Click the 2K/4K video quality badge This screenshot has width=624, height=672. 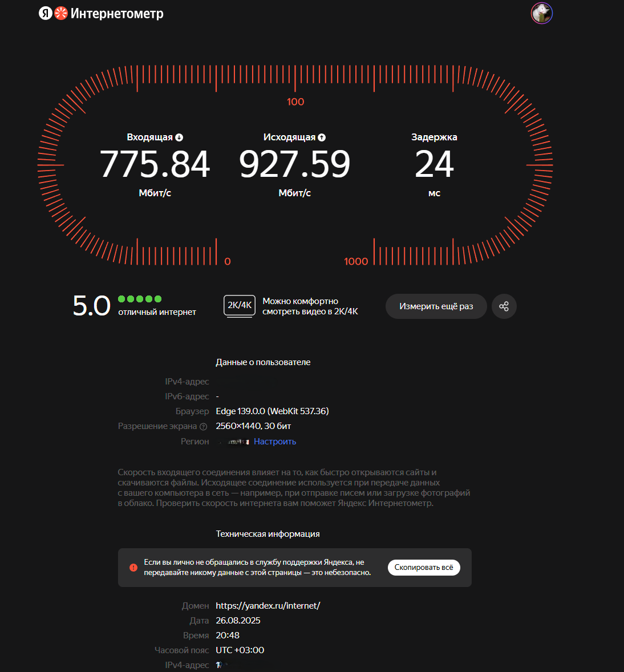[x=240, y=306]
